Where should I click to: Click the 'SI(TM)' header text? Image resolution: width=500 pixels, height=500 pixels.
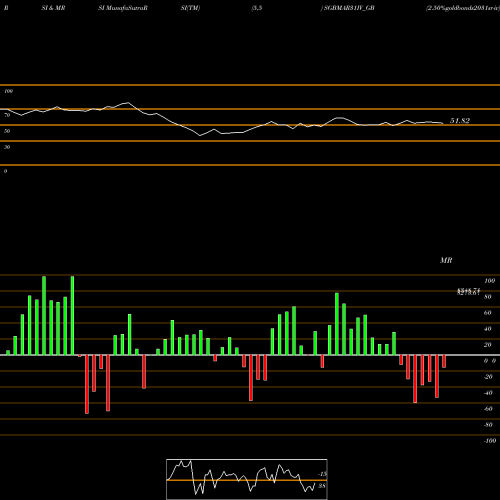(190, 8)
